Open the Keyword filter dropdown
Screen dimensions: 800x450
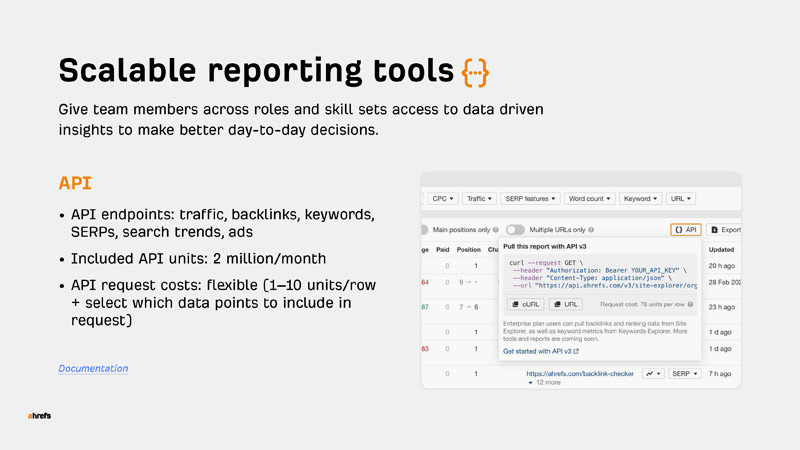click(640, 198)
